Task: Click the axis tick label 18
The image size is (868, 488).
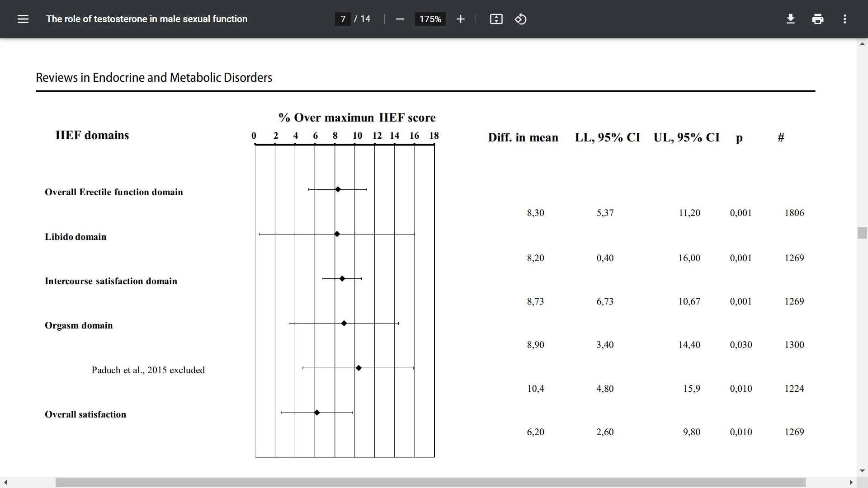Action: (x=434, y=136)
